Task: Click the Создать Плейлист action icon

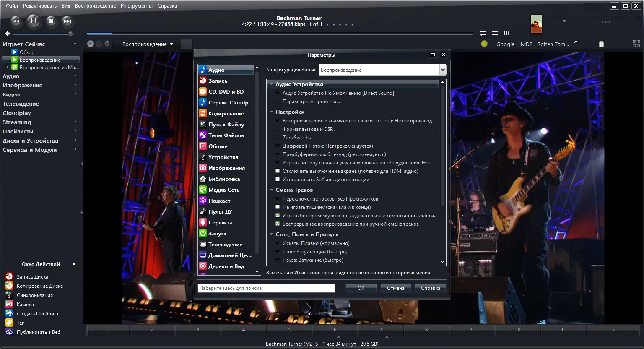Action: click(x=9, y=313)
